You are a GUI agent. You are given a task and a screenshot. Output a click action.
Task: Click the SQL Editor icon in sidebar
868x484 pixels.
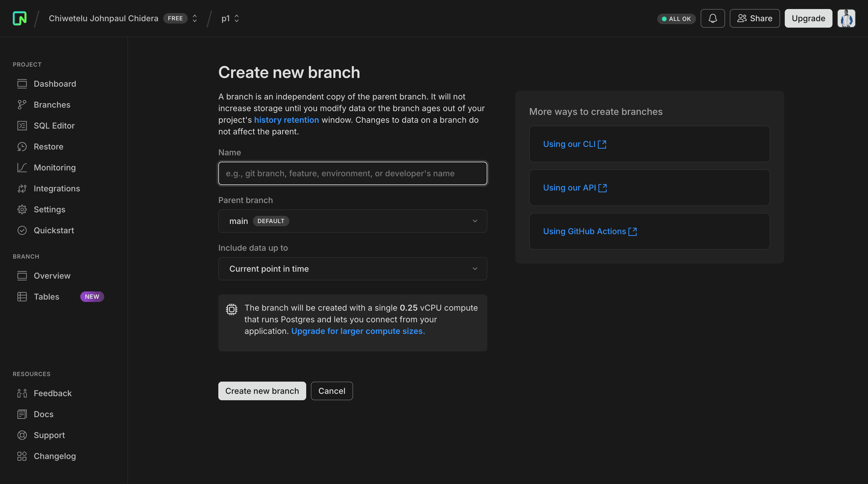pos(22,126)
